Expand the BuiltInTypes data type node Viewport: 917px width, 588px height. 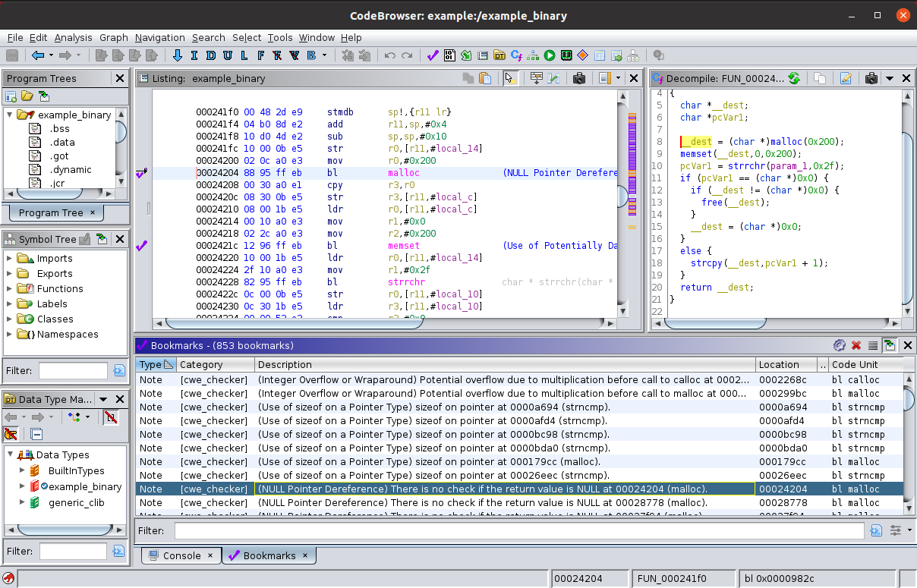[x=22, y=471]
